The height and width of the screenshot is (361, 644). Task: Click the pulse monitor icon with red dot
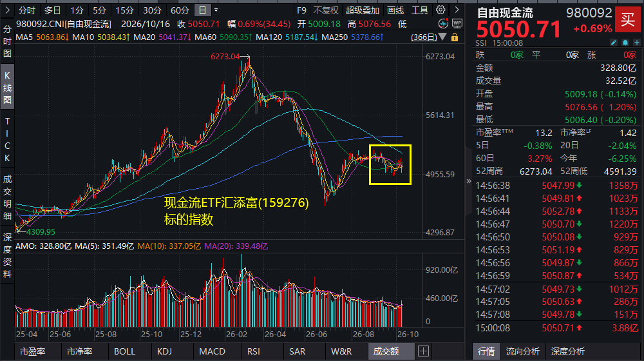[443, 23]
